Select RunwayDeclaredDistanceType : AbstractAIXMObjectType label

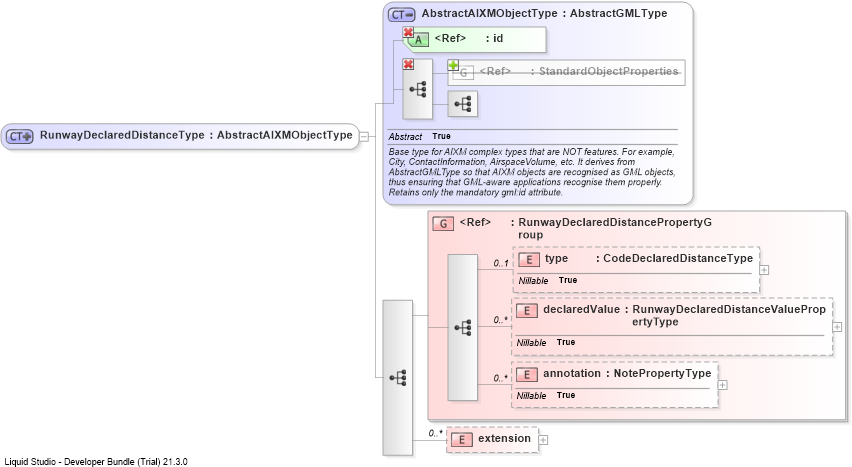point(196,135)
